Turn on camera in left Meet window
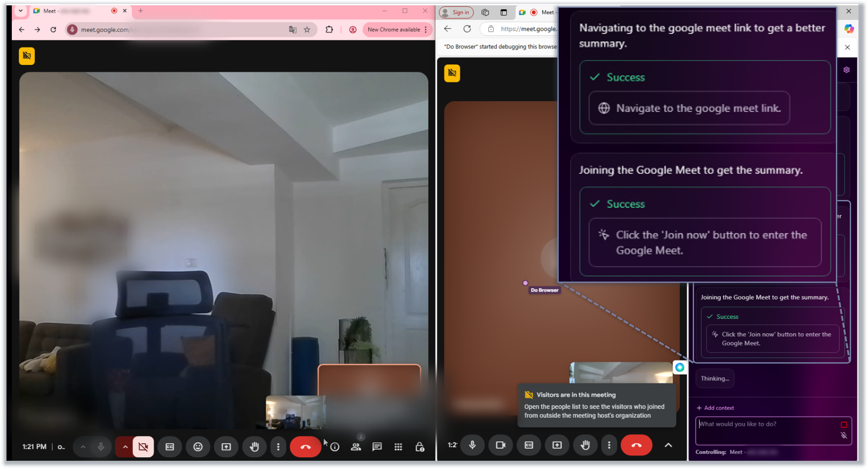The image size is (868, 469). [143, 446]
